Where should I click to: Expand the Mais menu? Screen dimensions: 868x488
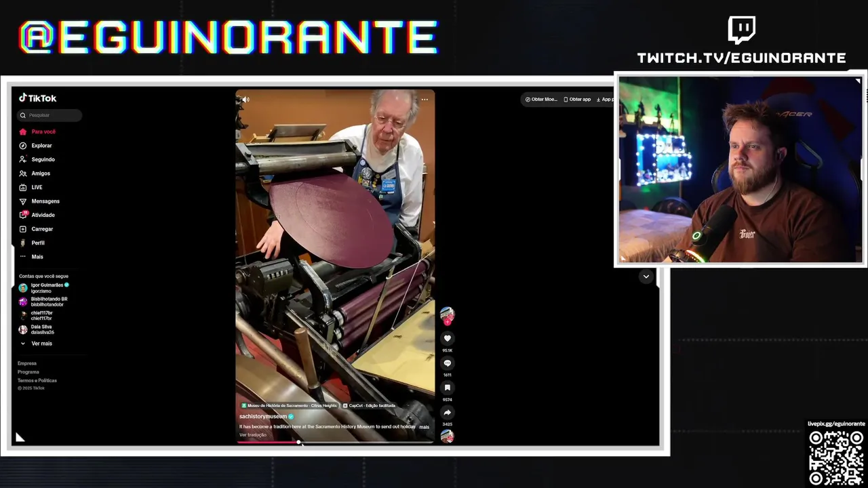coord(31,257)
